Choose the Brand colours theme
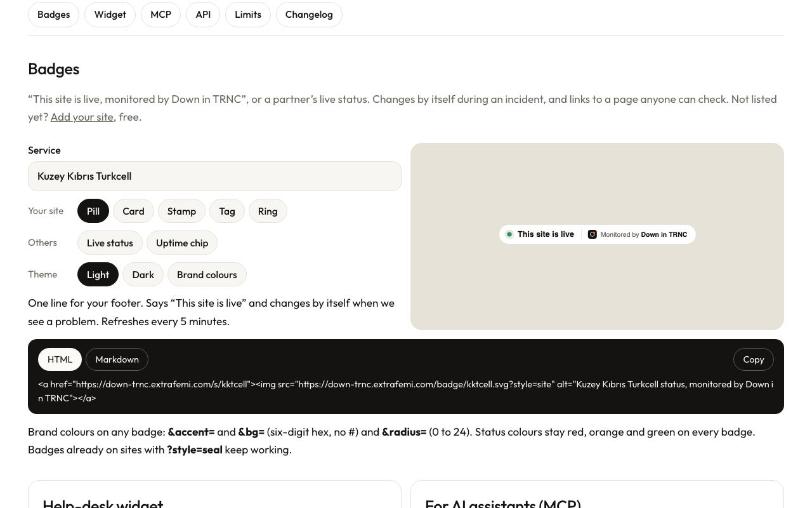This screenshot has height=508, width=812. point(207,274)
